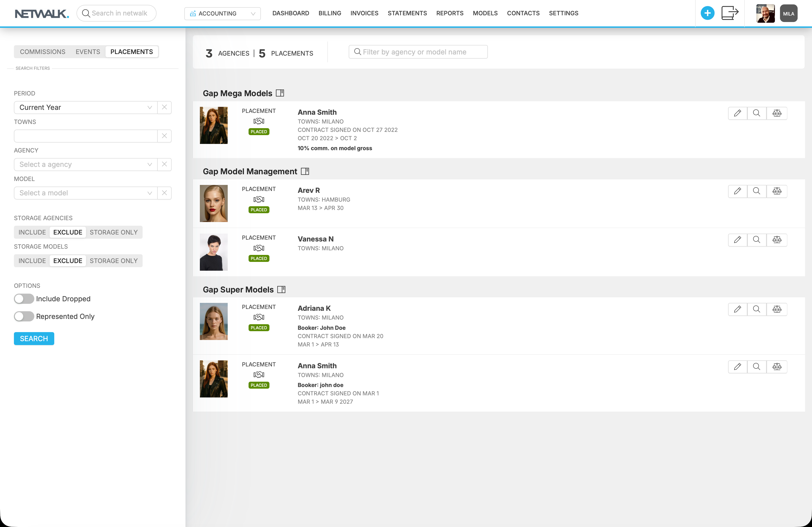Open the Accounting module dropdown
The width and height of the screenshot is (812, 527).
(x=222, y=14)
